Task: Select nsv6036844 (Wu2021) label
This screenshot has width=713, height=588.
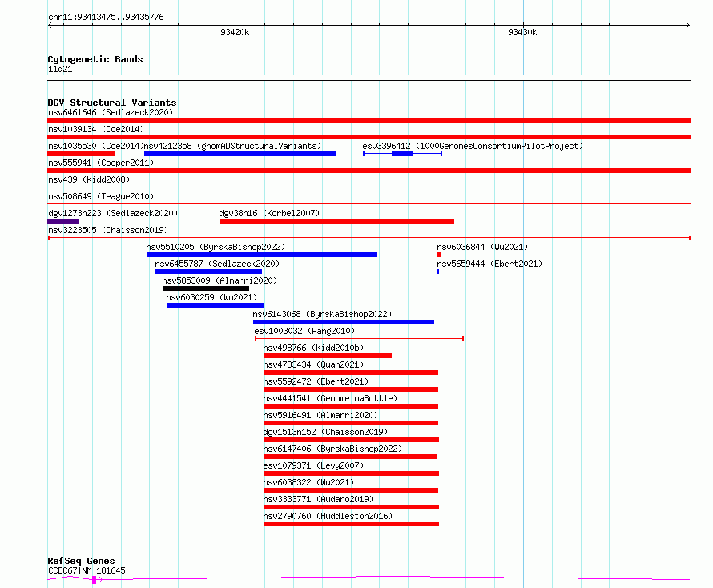Action: (x=482, y=247)
